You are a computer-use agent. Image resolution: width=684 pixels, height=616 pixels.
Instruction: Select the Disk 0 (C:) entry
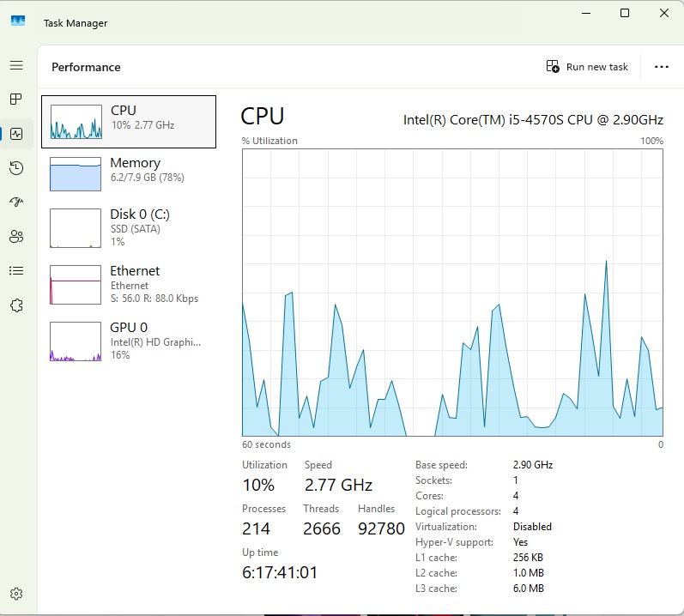129,228
